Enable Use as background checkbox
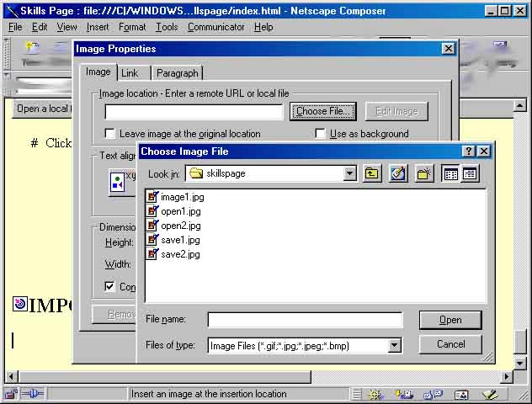This screenshot has width=532, height=404. 320,133
